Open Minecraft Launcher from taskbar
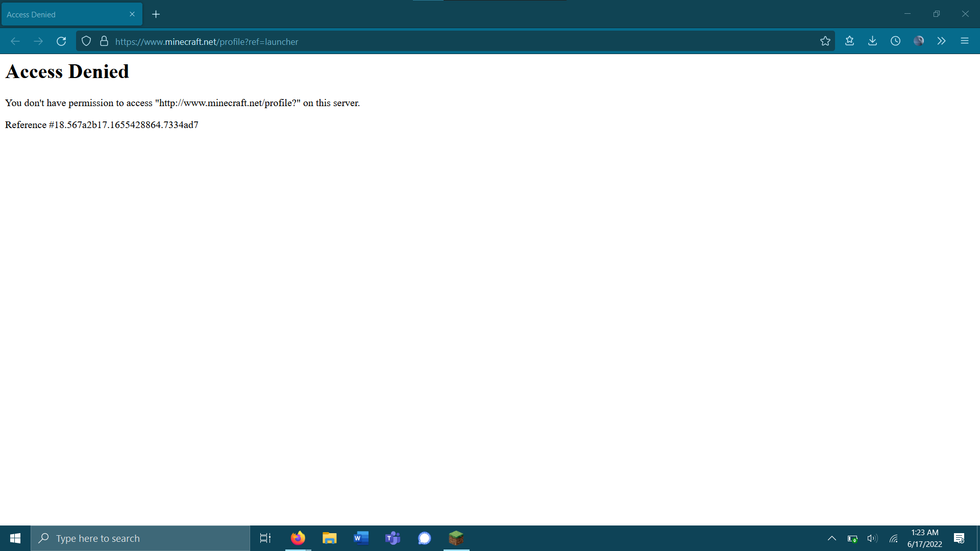The image size is (980, 551). tap(456, 538)
